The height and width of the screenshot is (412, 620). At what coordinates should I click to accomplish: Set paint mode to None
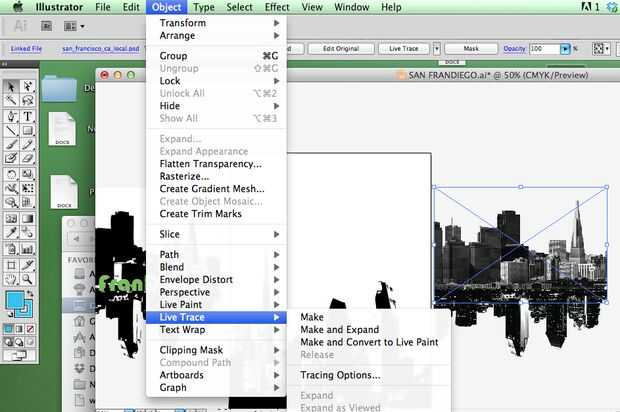(x=30, y=329)
